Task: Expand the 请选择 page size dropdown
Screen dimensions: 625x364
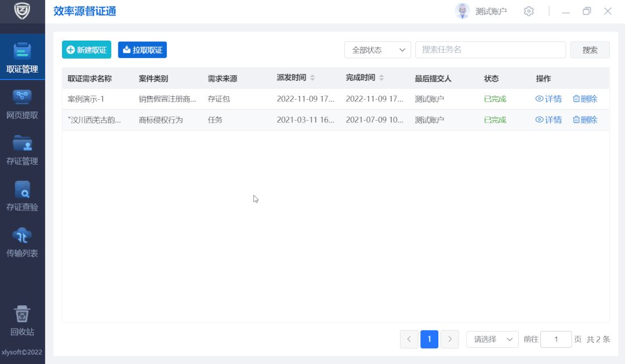Action: (492, 339)
